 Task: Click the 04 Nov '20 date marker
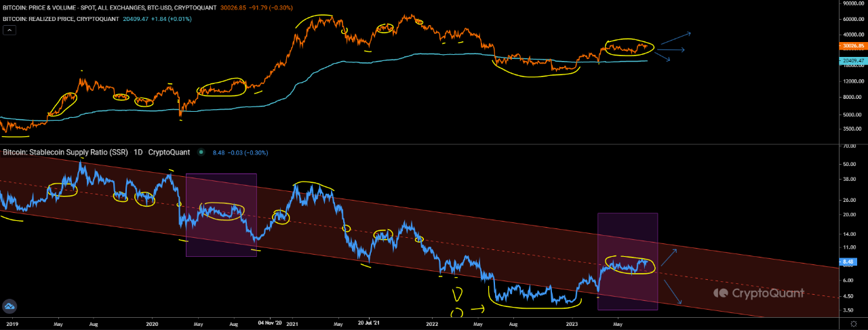pyautogui.click(x=269, y=323)
